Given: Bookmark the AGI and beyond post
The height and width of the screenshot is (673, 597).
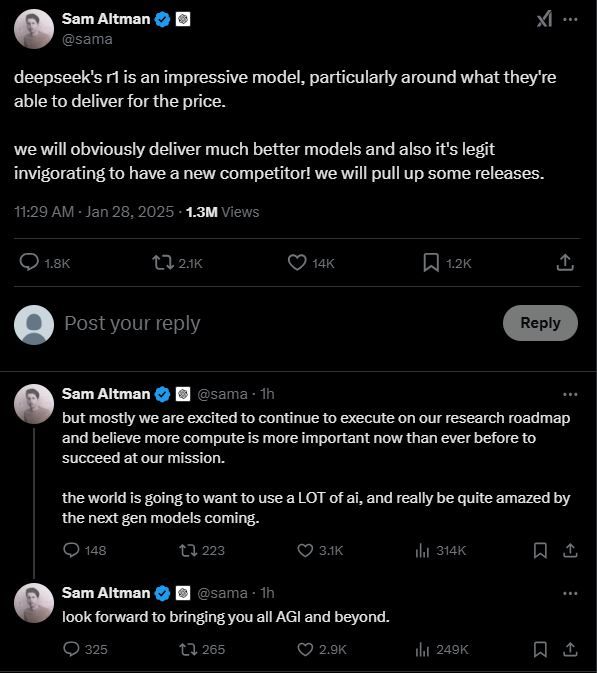Looking at the screenshot, I should [540, 649].
